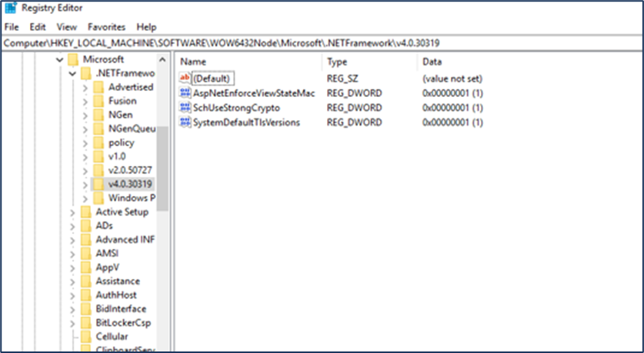The height and width of the screenshot is (353, 644).
Task: Click the tree pane vertical scrollbar thumb
Action: point(162,168)
